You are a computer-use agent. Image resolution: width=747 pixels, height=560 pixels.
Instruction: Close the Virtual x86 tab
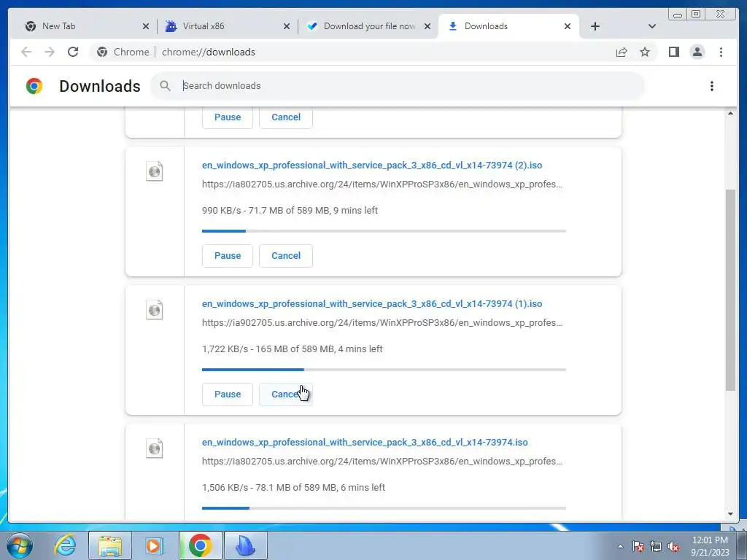tap(286, 27)
